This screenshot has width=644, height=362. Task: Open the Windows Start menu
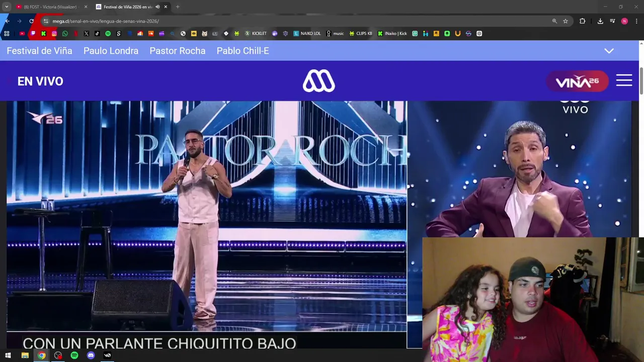[x=8, y=355]
